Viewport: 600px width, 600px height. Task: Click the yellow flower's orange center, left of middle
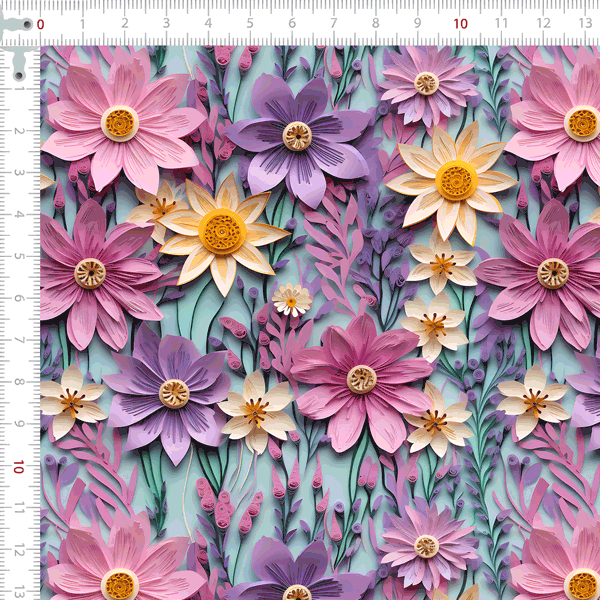click(x=221, y=232)
